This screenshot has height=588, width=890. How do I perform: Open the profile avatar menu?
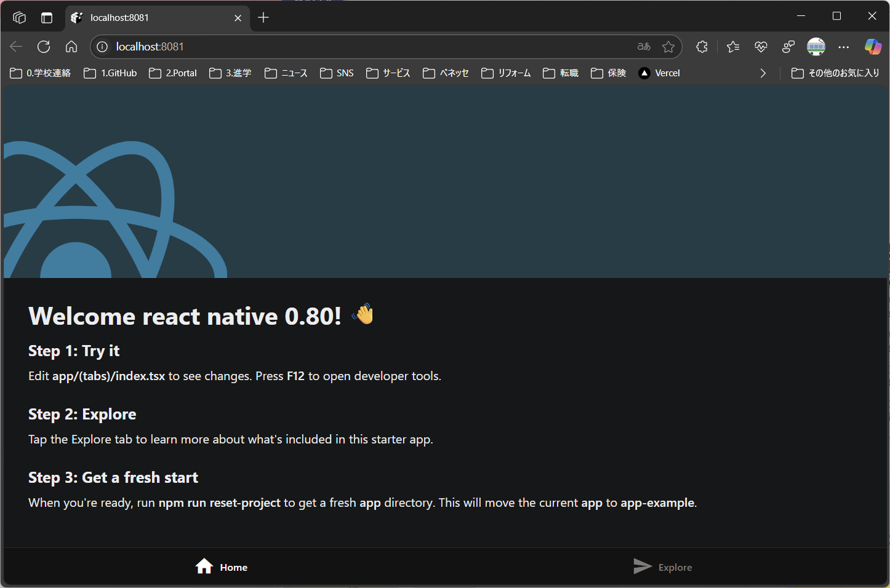[x=816, y=47]
